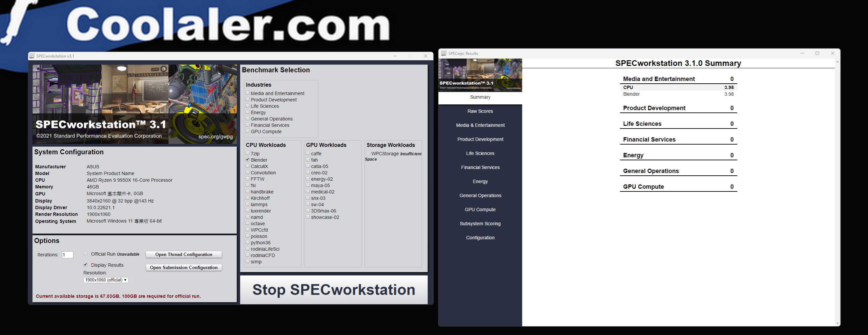Select the Summary tab in Results
The width and height of the screenshot is (868, 335).
click(x=480, y=97)
